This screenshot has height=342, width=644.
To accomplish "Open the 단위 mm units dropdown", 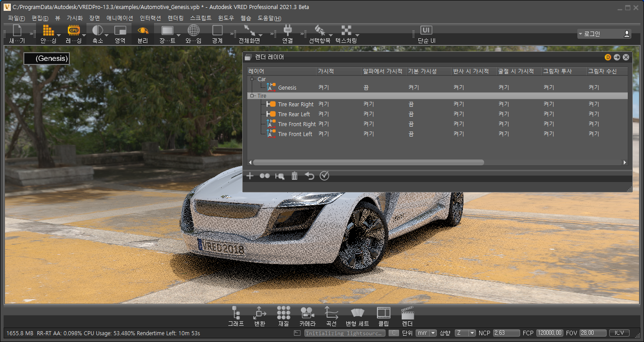I will [426, 333].
